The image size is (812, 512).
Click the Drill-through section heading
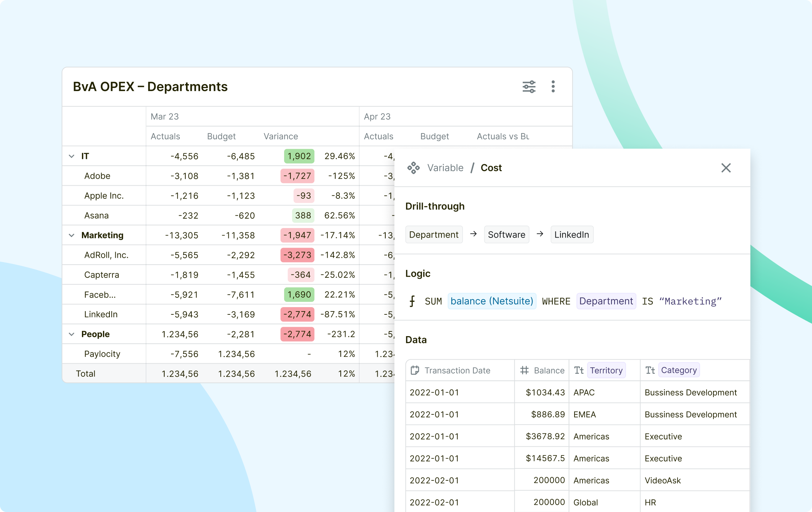435,206
